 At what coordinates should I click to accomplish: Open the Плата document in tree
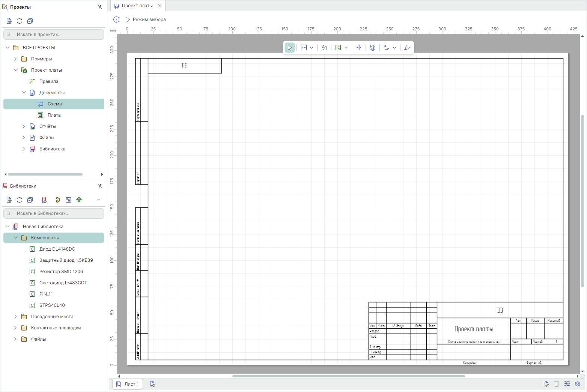coord(54,115)
